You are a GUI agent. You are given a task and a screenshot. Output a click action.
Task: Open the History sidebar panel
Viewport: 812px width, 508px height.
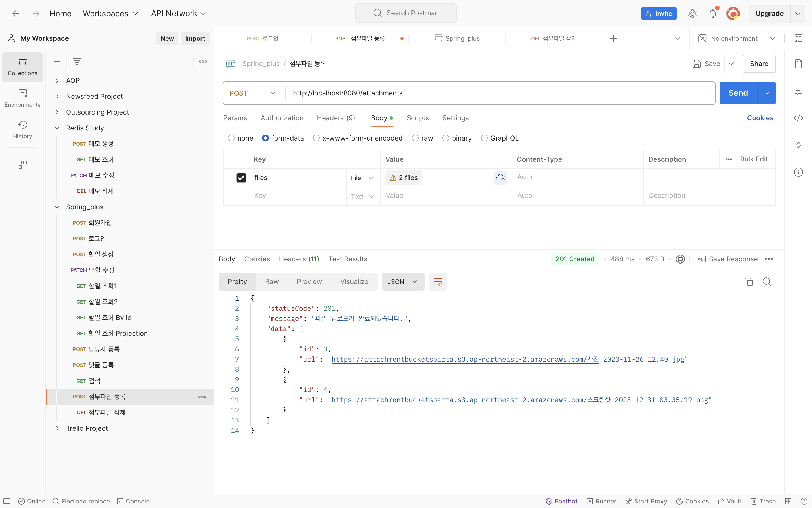pos(23,130)
